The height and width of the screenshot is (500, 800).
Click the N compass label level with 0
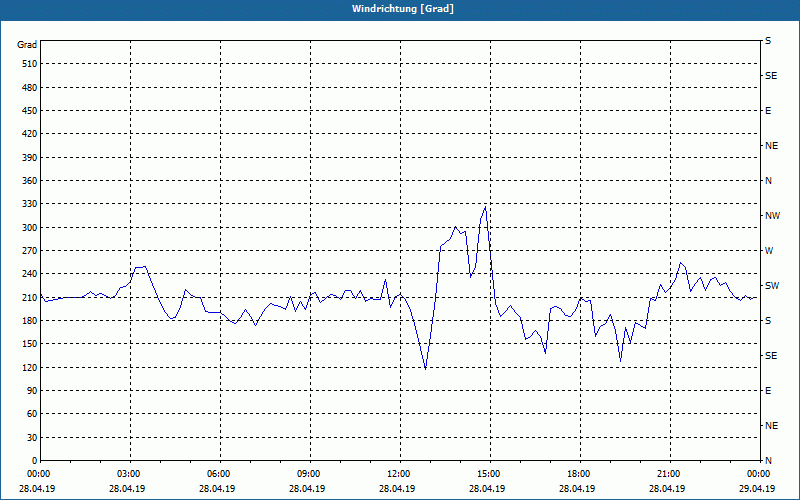768,461
